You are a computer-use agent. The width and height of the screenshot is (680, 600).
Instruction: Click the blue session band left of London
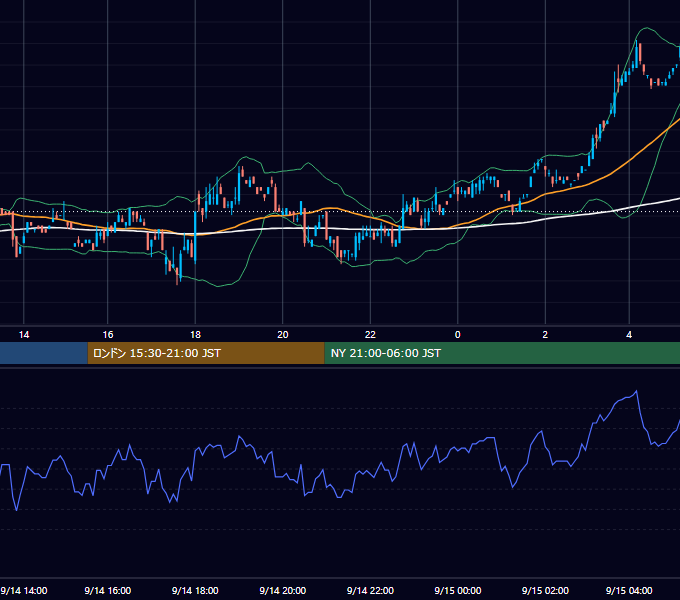coord(43,353)
